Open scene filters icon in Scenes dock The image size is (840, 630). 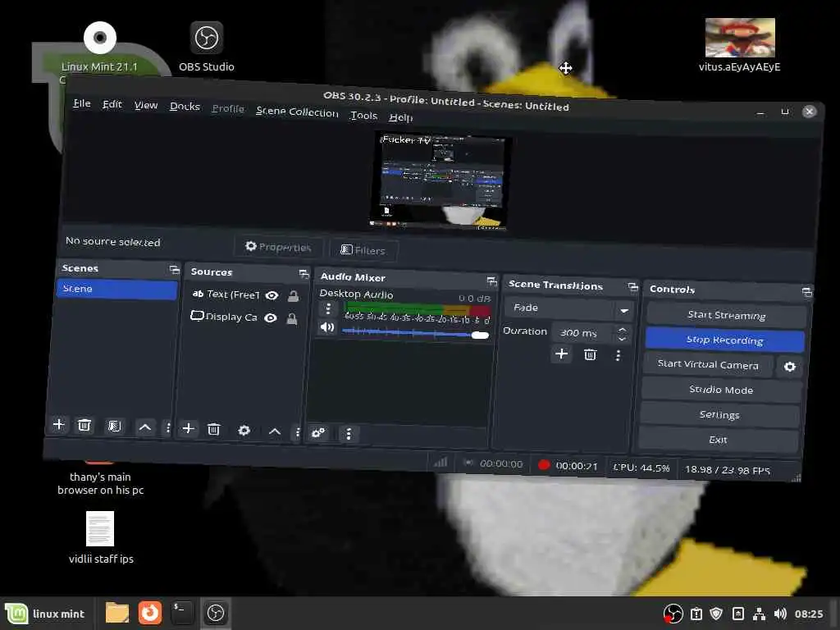[x=114, y=426]
